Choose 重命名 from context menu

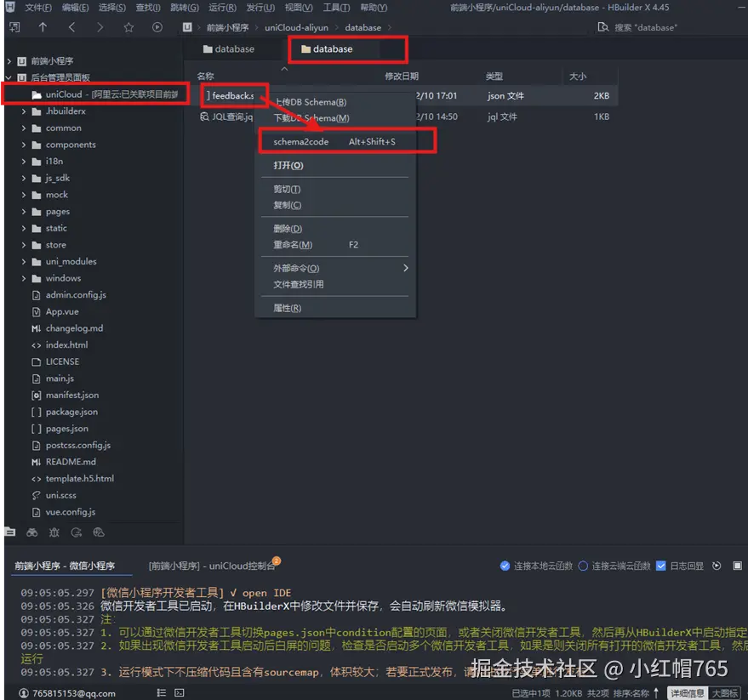[x=335, y=245]
